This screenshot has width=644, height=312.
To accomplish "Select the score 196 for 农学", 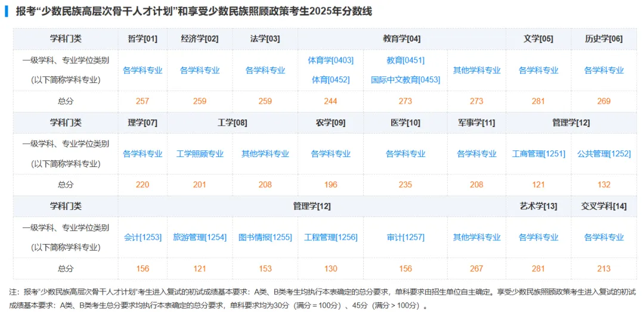I will pos(330,184).
